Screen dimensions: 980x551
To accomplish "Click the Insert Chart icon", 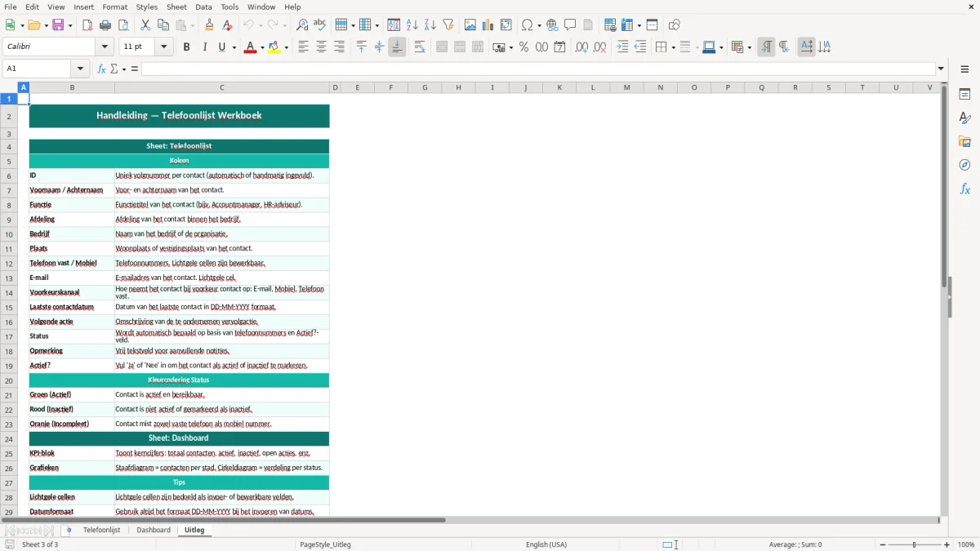I will 488,25.
